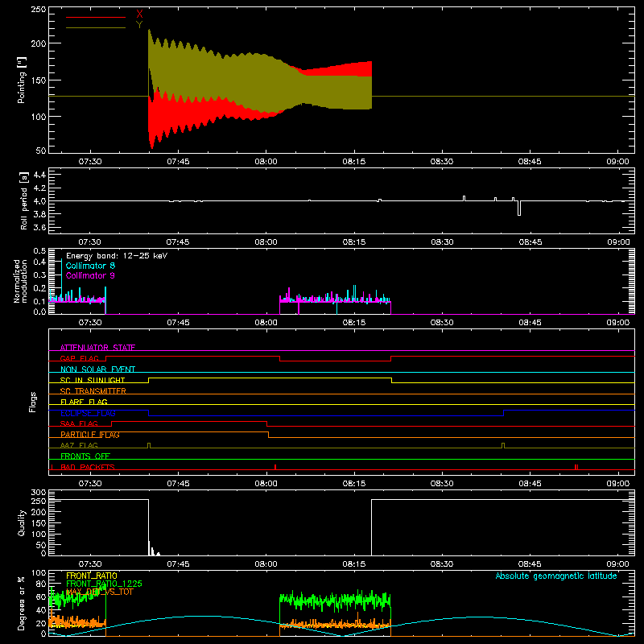Select the 'Energy band: 12-25 keV' text
The height and width of the screenshot is (644, 644).
117,256
